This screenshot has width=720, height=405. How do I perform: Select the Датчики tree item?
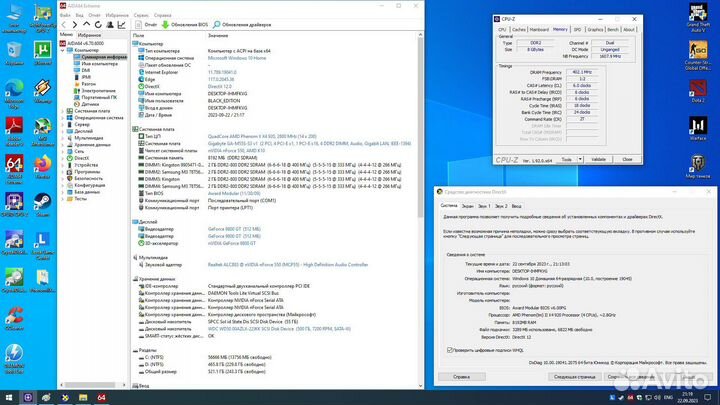point(90,104)
